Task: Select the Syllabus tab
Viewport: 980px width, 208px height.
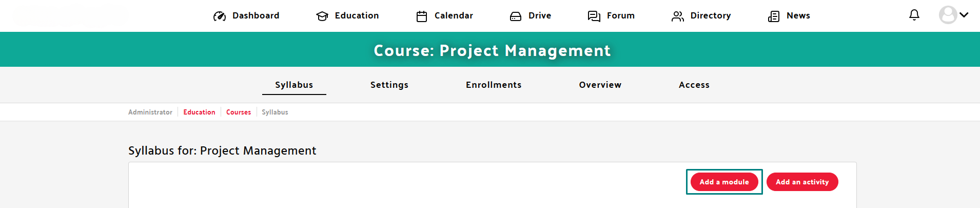Action: (x=294, y=85)
